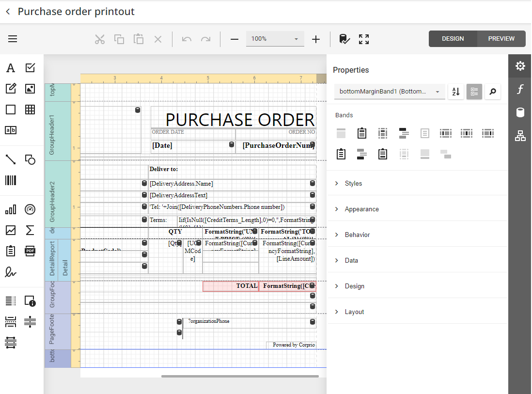This screenshot has width=532, height=394.
Task: Select the Table control tool
Action: click(x=30, y=110)
